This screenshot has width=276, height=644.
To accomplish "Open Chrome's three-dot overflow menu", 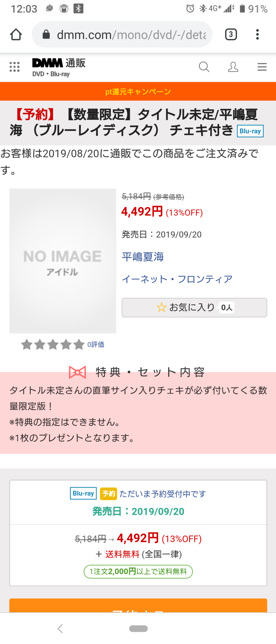I will click(257, 34).
